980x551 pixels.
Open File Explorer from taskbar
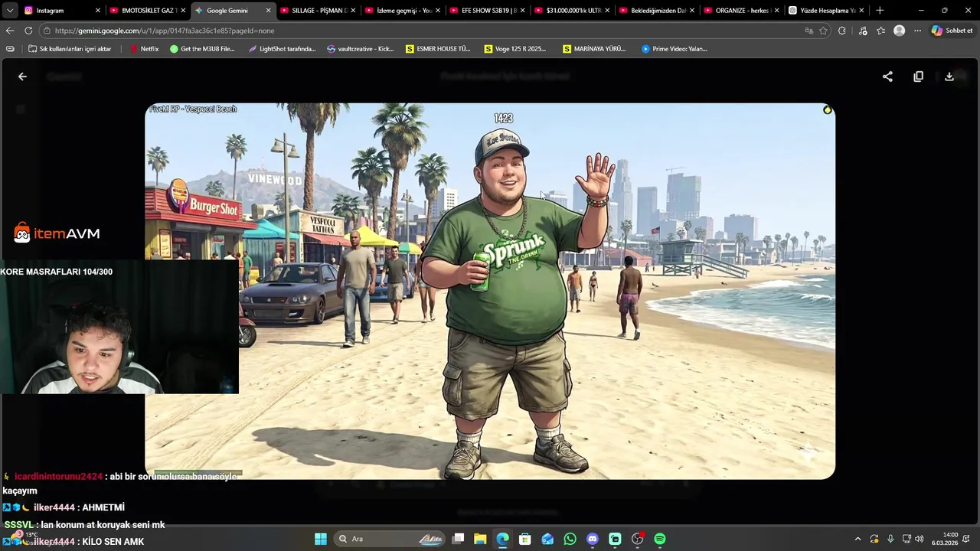click(480, 539)
